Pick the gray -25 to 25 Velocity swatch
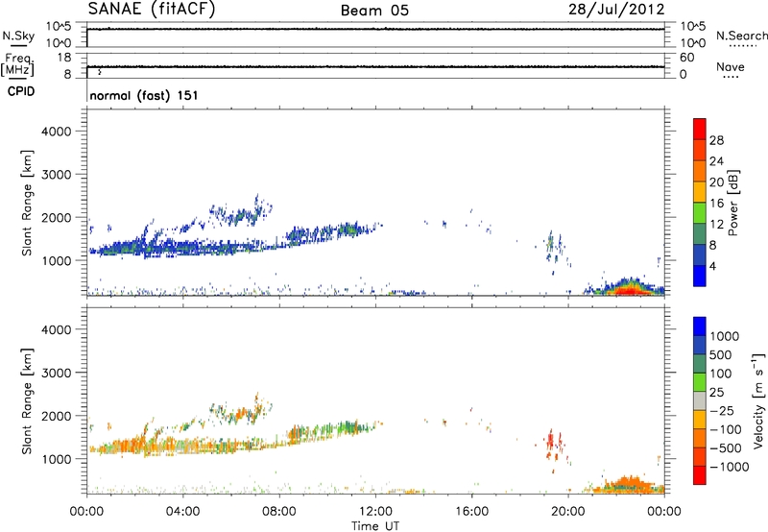768x532 pixels. coord(700,401)
